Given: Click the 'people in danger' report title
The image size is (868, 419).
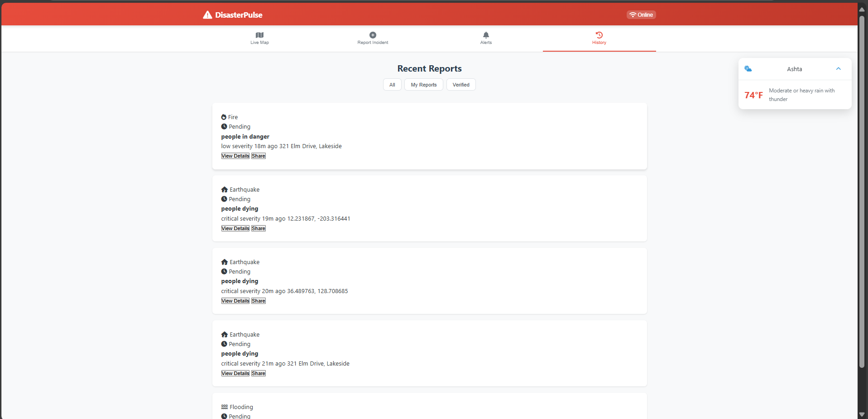Looking at the screenshot, I should click(245, 136).
